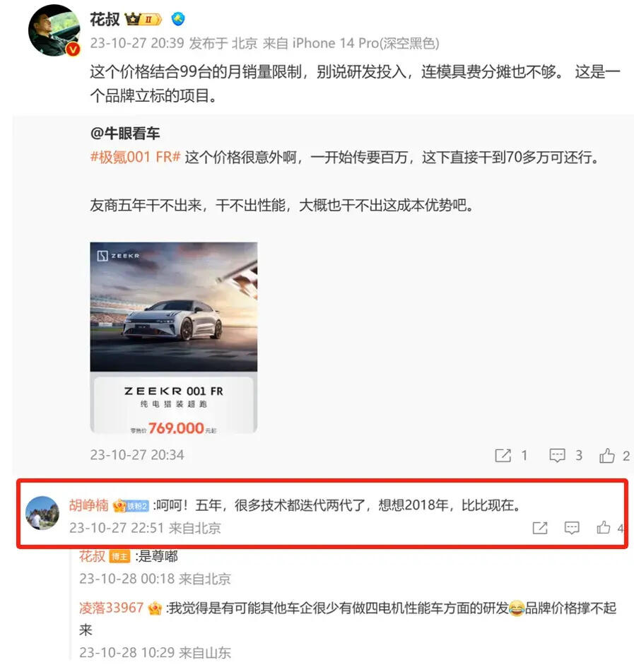
Task: Open 胡峥楠 username in comment
Action: tap(89, 505)
